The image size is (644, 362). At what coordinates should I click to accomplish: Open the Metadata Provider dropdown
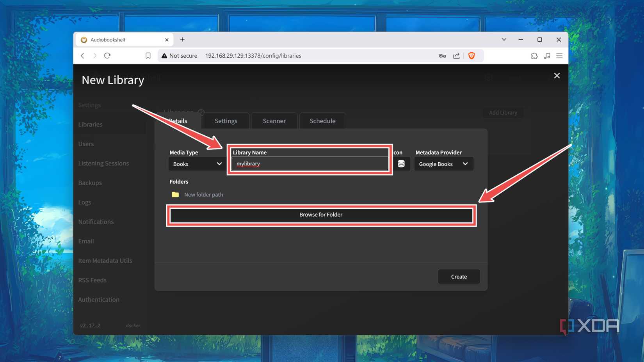pos(444,164)
